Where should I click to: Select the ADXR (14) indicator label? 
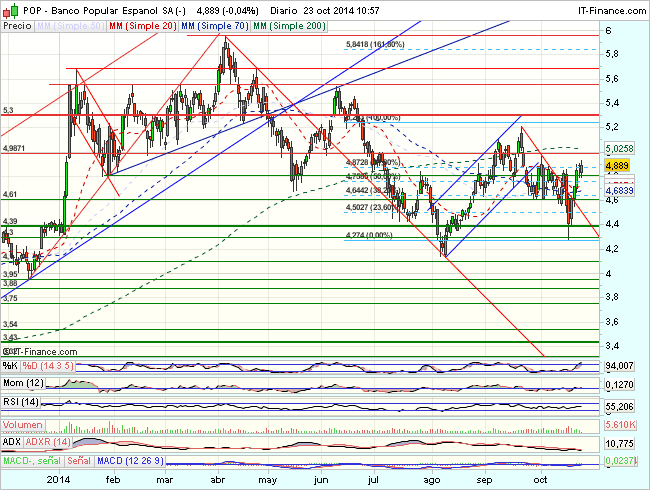pos(48,442)
